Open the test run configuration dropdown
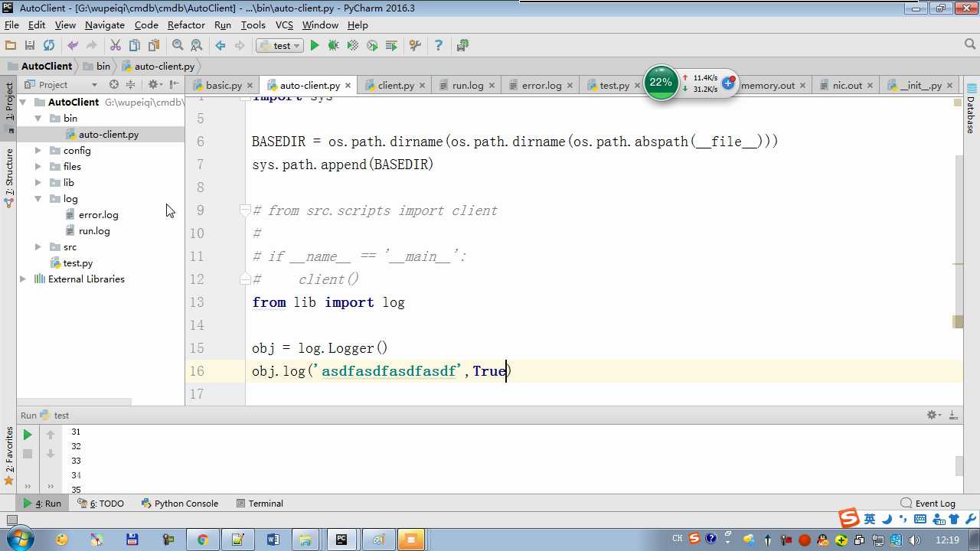 coord(280,46)
